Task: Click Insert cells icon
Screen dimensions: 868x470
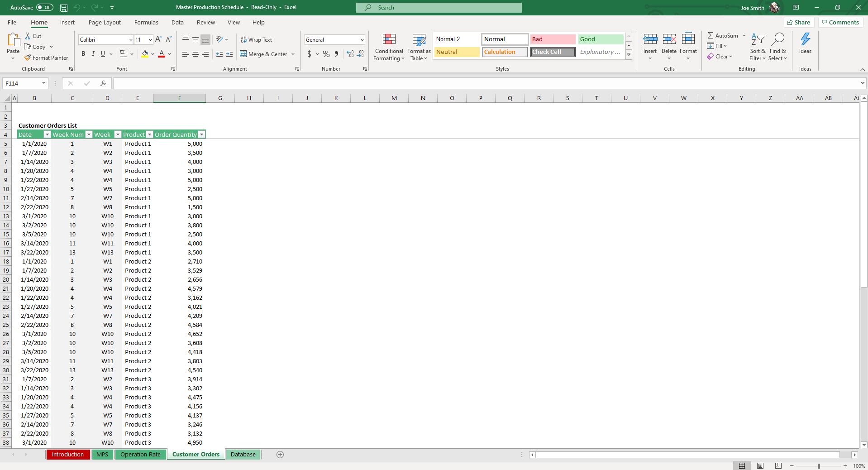Action: [650, 39]
